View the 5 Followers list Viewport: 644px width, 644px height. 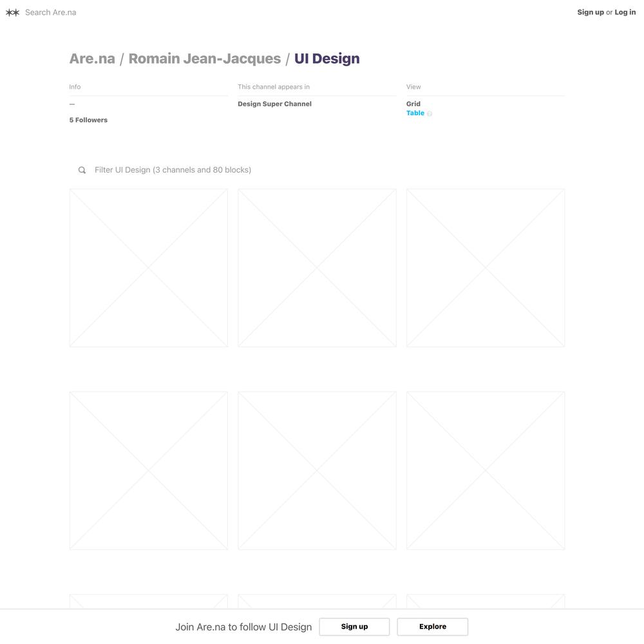pos(88,120)
